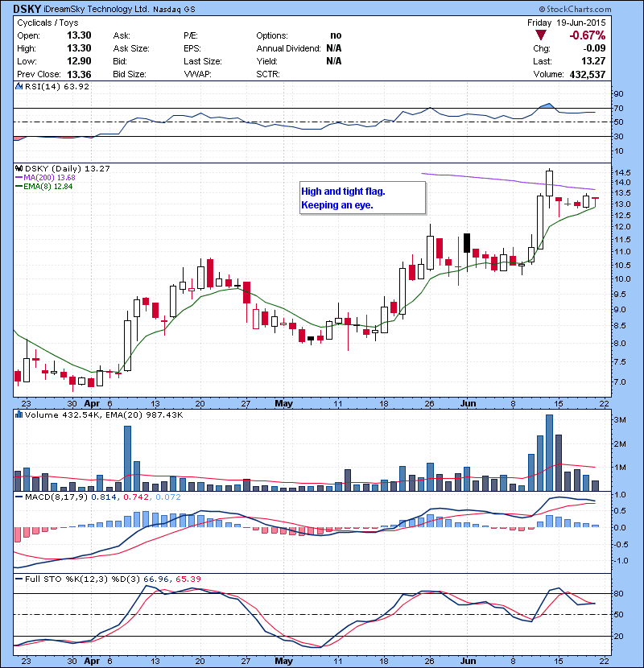Screen dimensions: 644x668
Task: Click the red down-triangle change indicator
Action: tap(541, 35)
